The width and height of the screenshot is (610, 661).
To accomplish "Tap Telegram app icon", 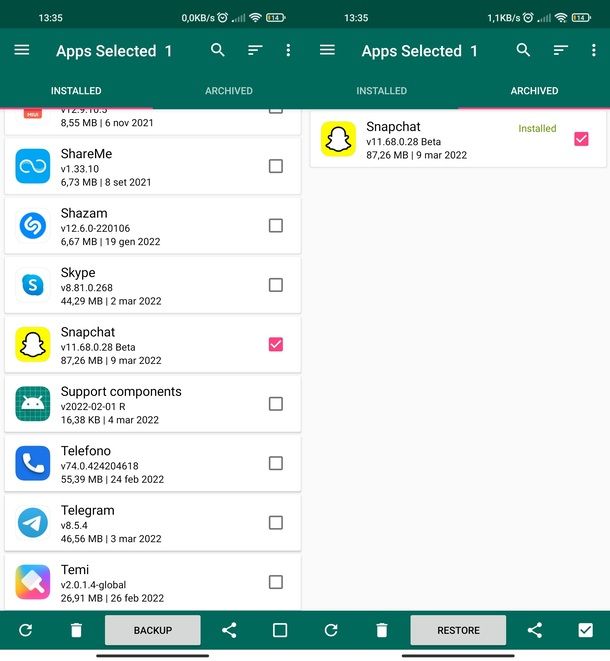I will [32, 523].
